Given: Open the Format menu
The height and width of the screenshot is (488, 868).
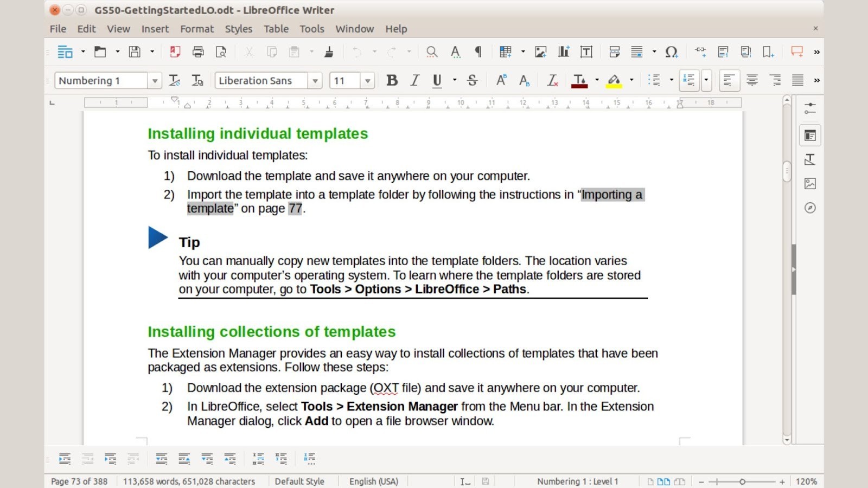Looking at the screenshot, I should point(197,29).
